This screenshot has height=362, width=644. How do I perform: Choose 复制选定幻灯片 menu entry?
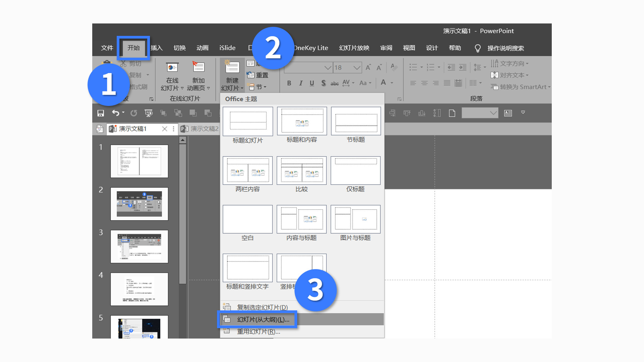[x=262, y=307]
